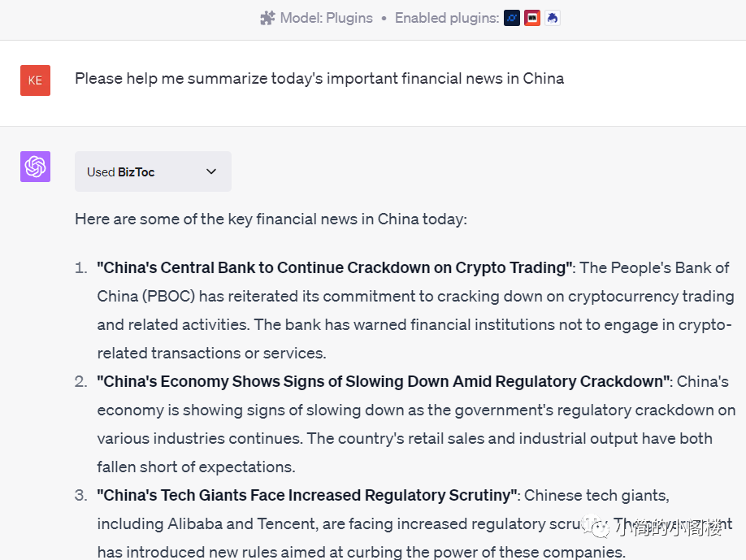Expand the Used BizToc chevron arrow

click(211, 171)
